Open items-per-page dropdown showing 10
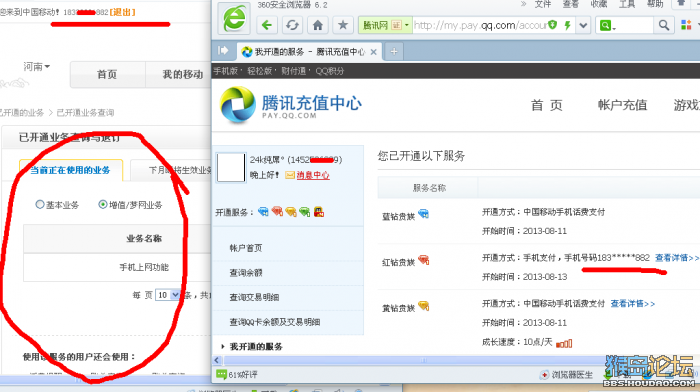700x392 pixels. (167, 295)
